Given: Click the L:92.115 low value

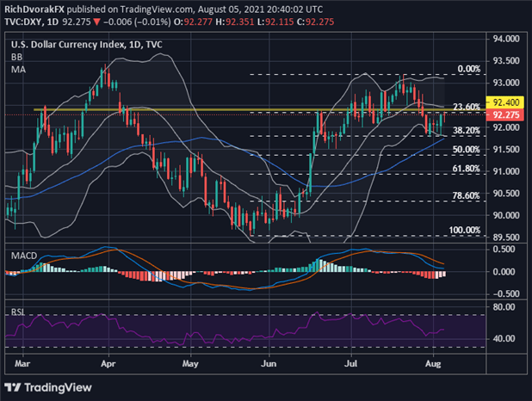Looking at the screenshot, I should [275, 22].
